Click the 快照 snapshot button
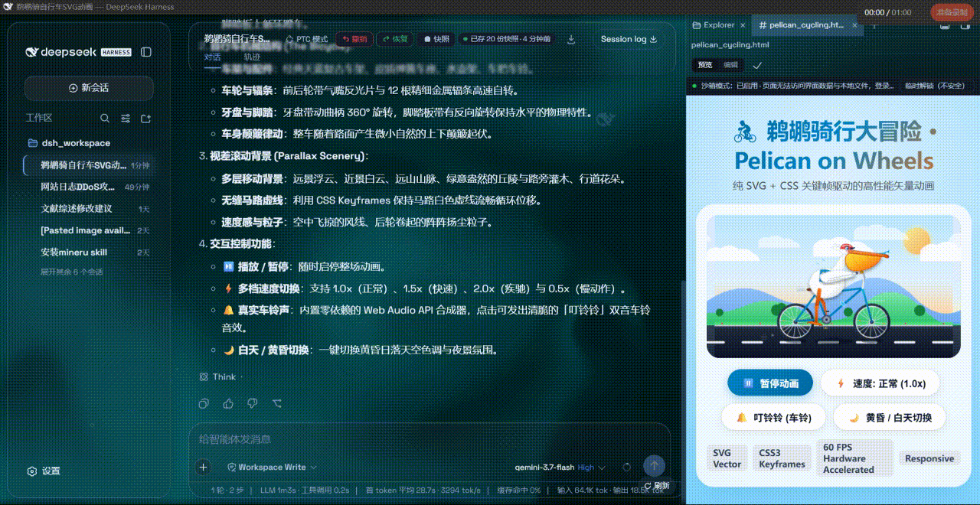Screen dimensions: 980x505 tap(437, 39)
